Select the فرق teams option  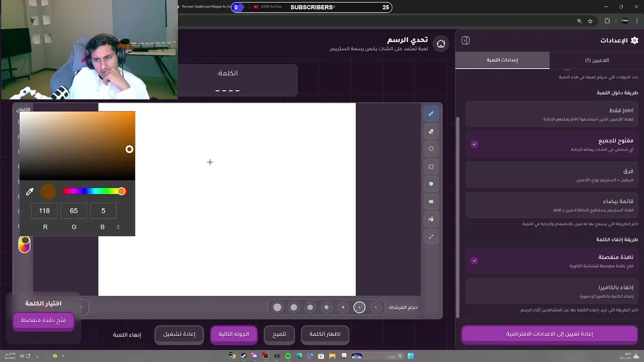(x=552, y=174)
